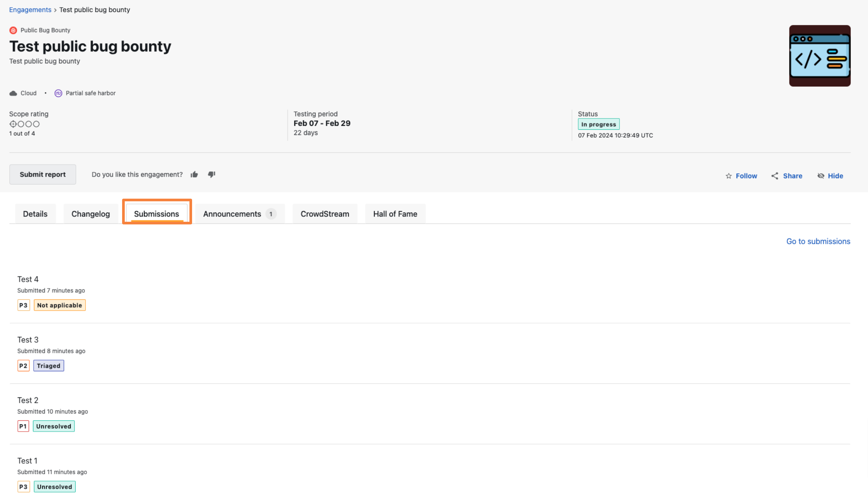Screen dimensions: 868x495
Task: Expand the Hall of Fame section
Action: [x=395, y=213]
